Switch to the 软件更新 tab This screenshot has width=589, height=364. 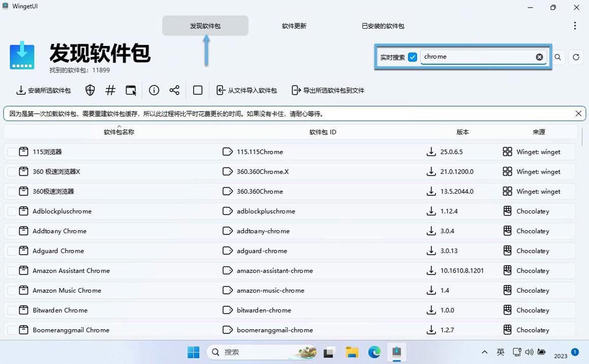[294, 26]
